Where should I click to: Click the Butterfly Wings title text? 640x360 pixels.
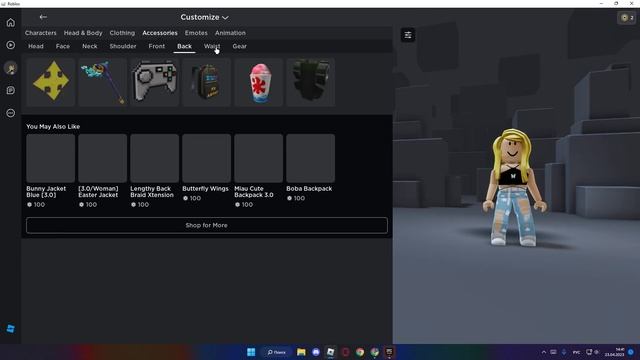(x=205, y=189)
